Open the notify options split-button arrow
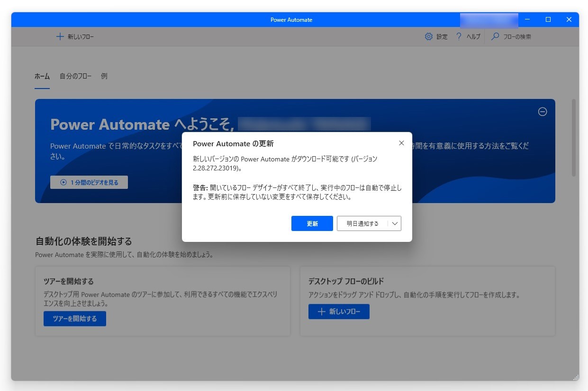The width and height of the screenshot is (588, 391). click(x=395, y=223)
